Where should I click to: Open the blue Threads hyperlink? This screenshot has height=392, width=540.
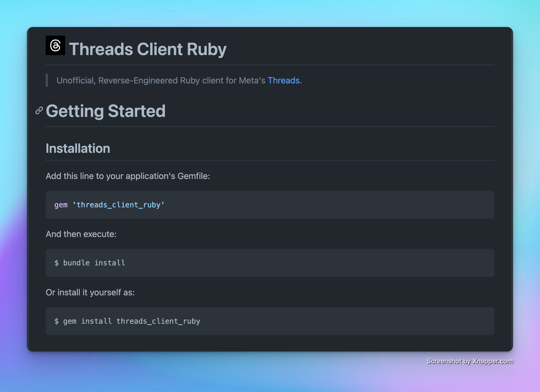coord(284,80)
